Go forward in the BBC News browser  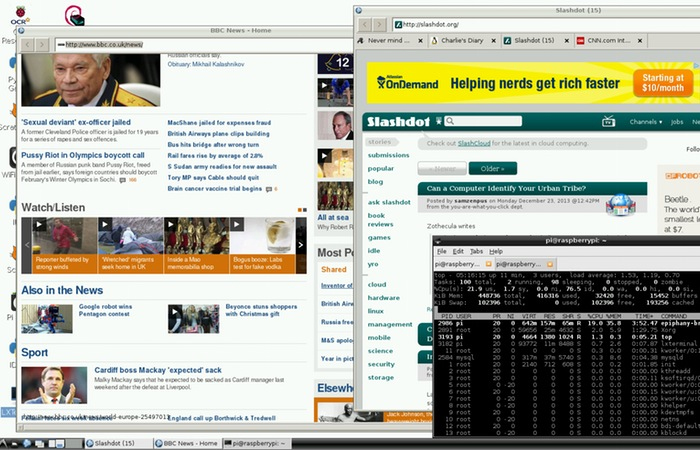(x=42, y=44)
